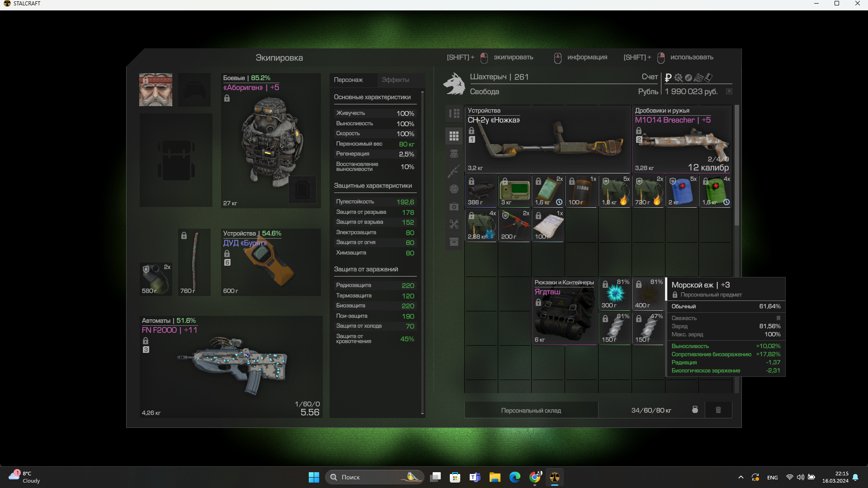Select the green PDA device weighing 3 кг
The image size is (868, 488).
click(514, 191)
